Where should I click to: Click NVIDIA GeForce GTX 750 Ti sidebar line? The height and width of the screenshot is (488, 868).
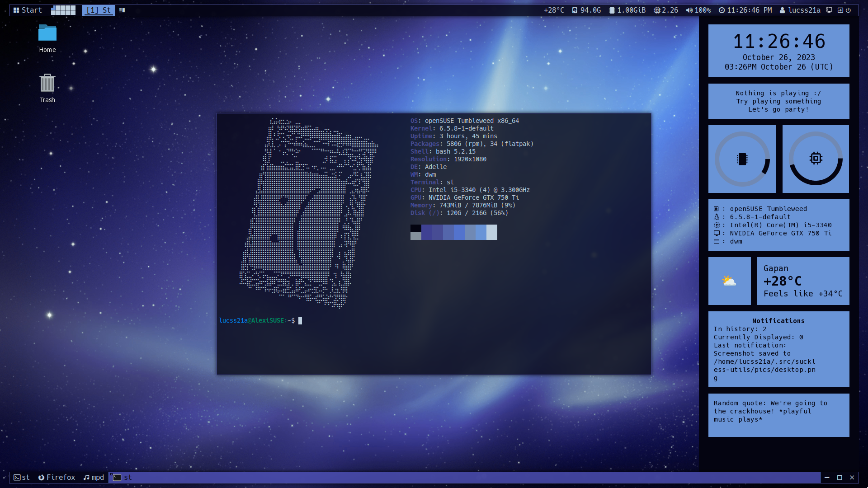[x=772, y=233]
